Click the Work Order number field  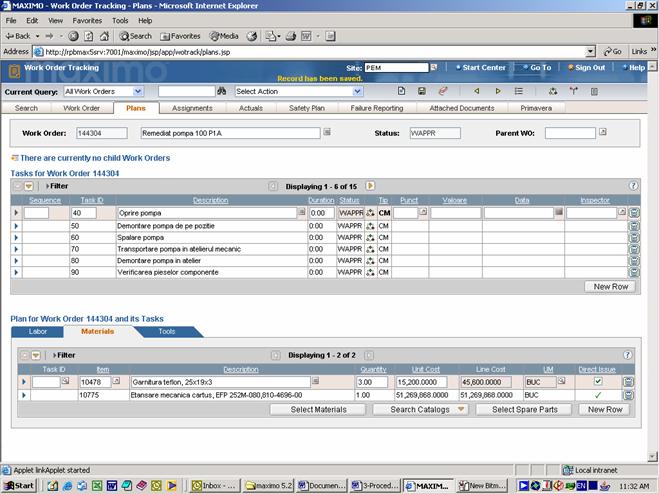[x=101, y=133]
